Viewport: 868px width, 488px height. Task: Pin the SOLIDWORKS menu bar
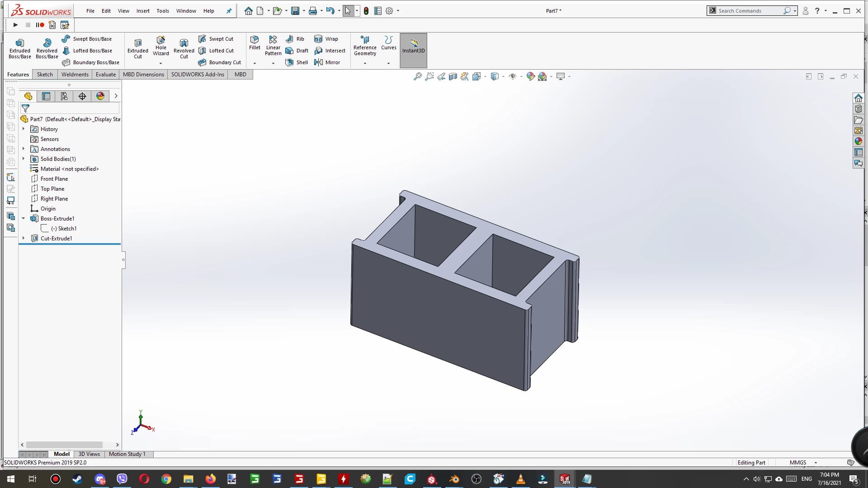(x=229, y=11)
